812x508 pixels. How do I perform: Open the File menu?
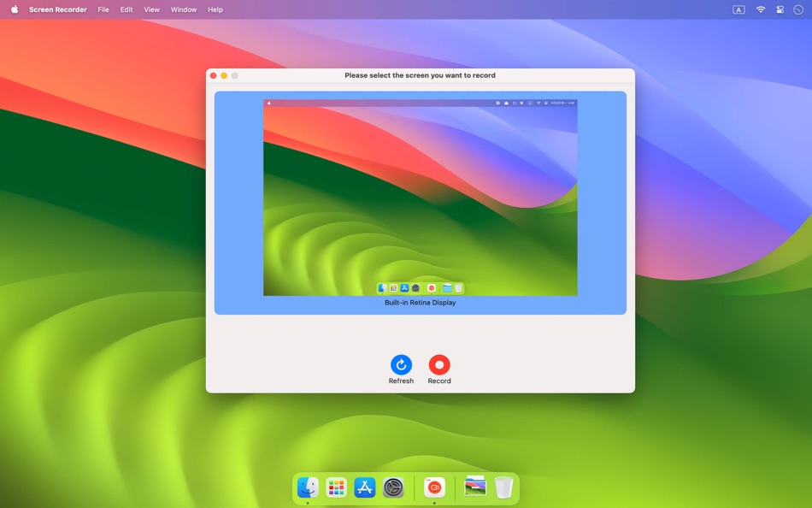pos(103,9)
